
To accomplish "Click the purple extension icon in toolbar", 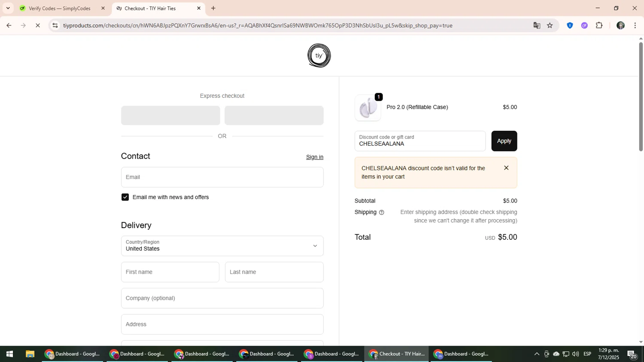I will coord(584,25).
